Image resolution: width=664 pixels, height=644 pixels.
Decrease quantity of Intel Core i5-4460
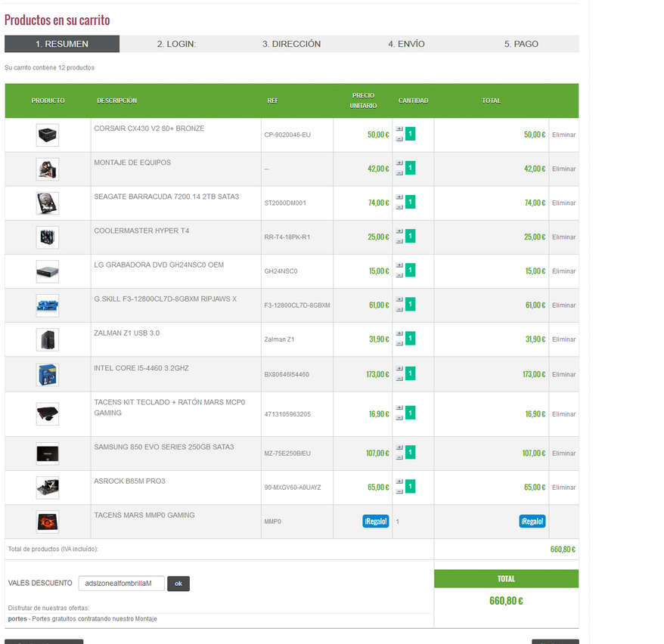click(399, 379)
